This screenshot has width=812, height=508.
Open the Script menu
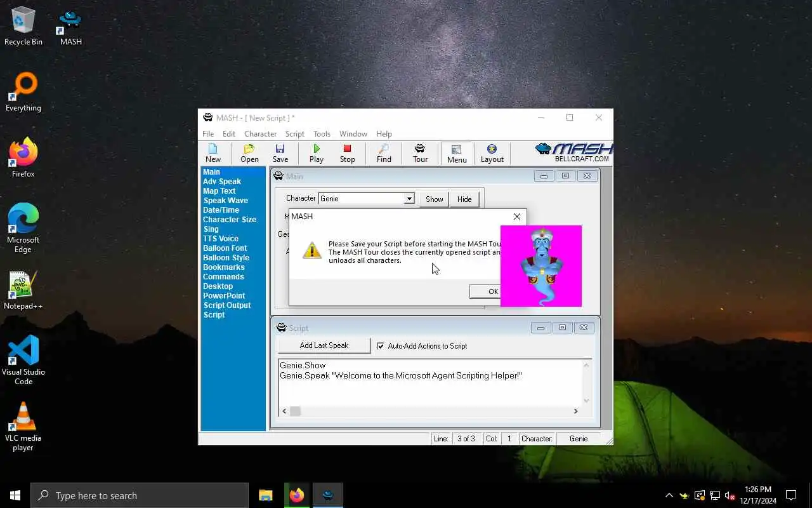click(294, 134)
